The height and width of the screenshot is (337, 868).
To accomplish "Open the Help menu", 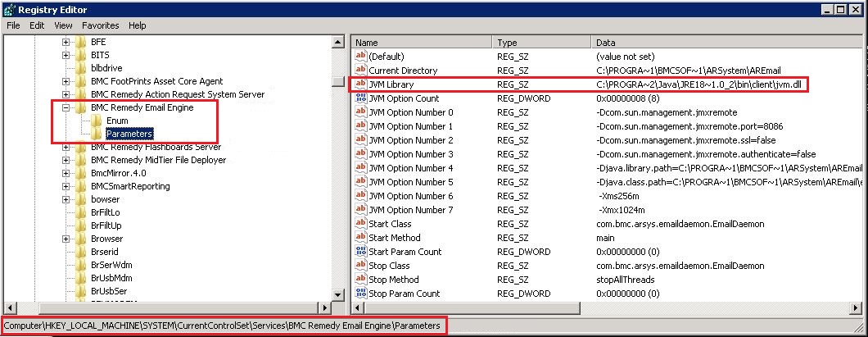I will 138,25.
